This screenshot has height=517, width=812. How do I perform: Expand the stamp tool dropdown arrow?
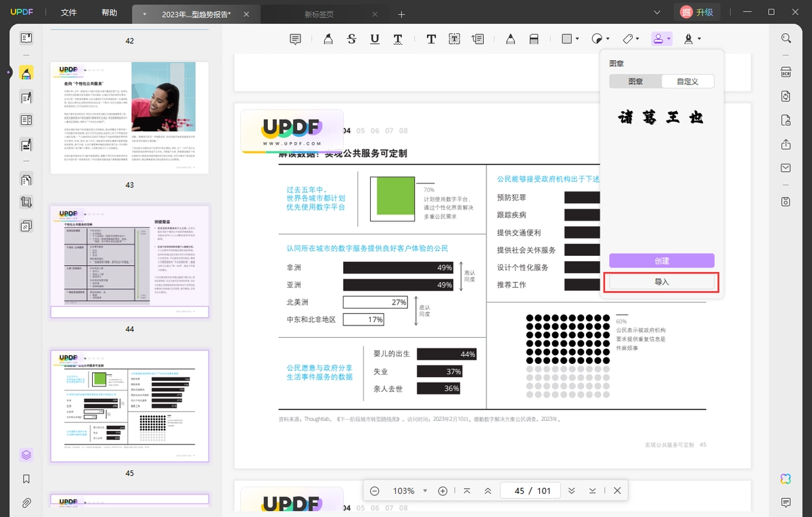coord(669,39)
